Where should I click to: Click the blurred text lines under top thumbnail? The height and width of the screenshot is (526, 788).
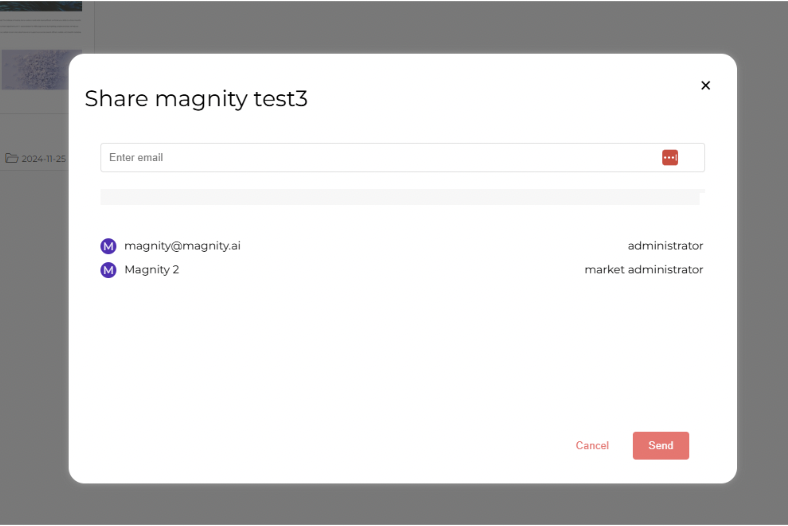click(x=41, y=25)
